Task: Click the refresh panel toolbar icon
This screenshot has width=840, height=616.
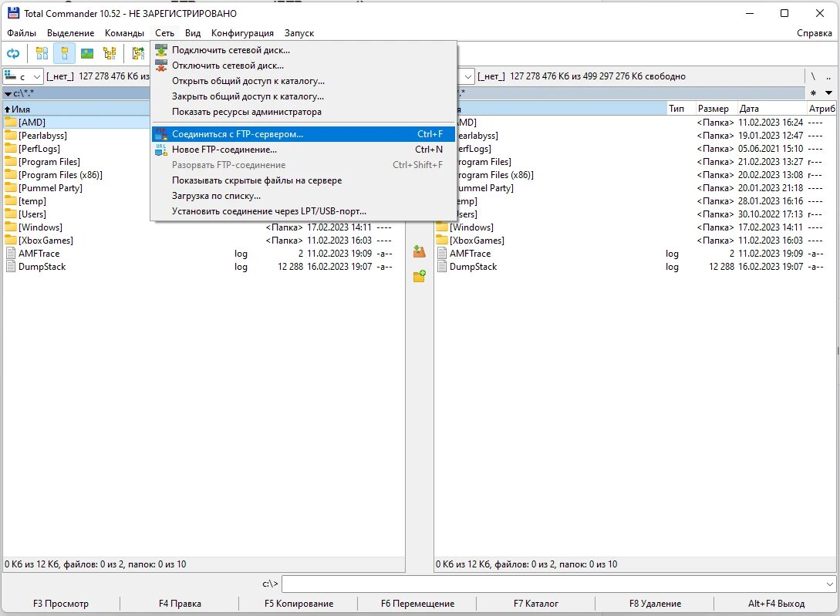Action: [13, 53]
